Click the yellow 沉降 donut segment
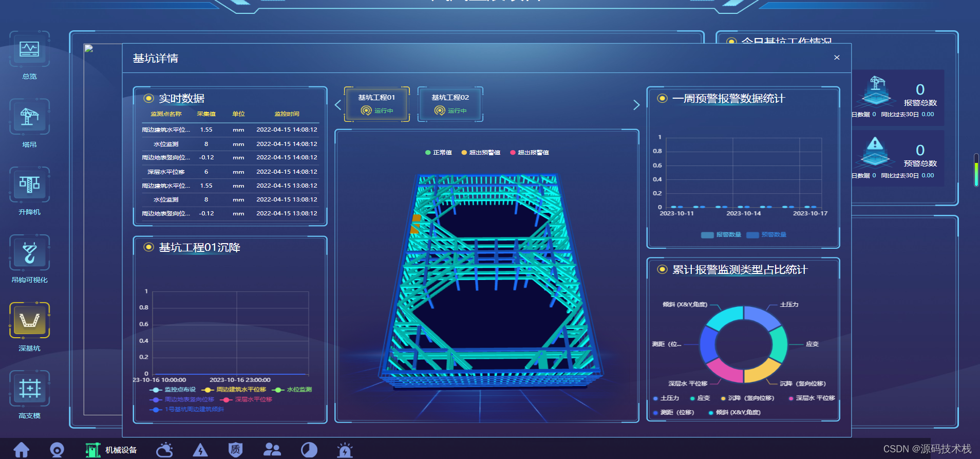The height and width of the screenshot is (459, 980). [761, 372]
